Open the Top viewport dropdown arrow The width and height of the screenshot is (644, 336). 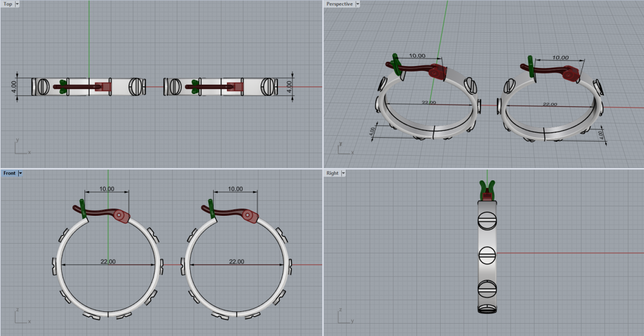tap(17, 4)
